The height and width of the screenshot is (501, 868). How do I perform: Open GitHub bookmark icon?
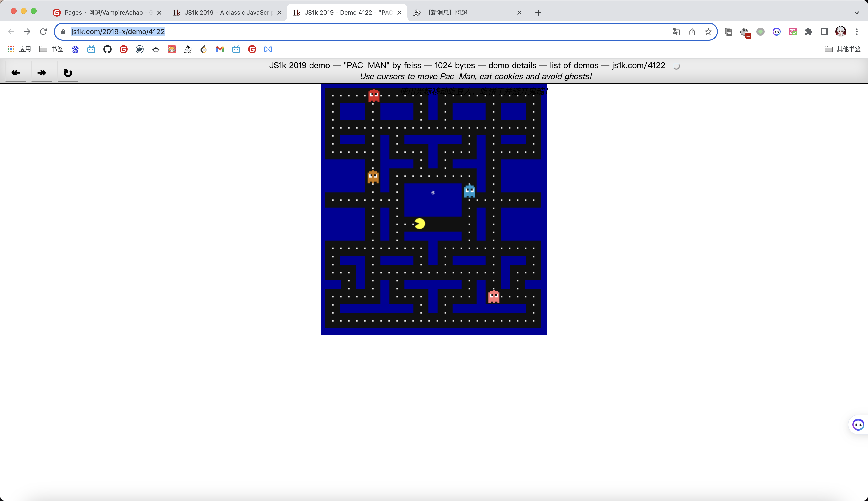click(x=107, y=49)
